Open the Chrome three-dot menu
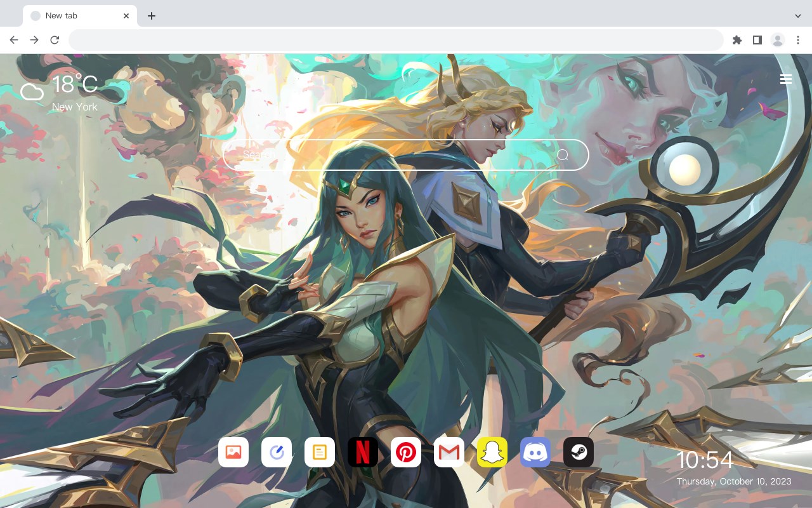 click(x=798, y=40)
